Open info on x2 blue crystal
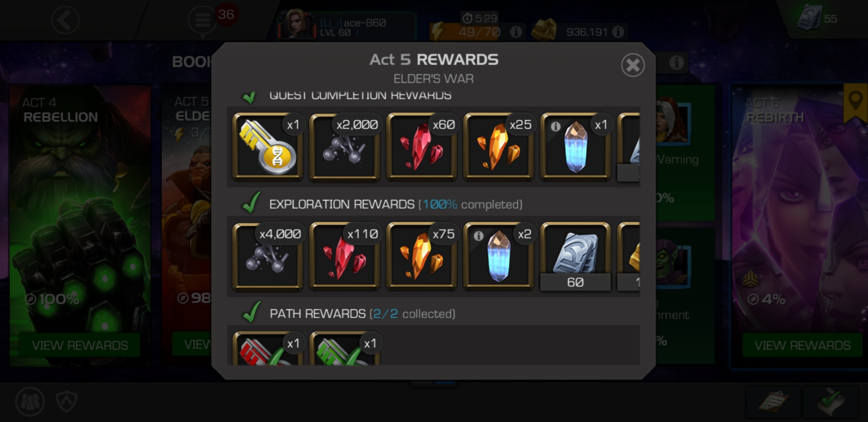This screenshot has height=422, width=868. click(479, 236)
